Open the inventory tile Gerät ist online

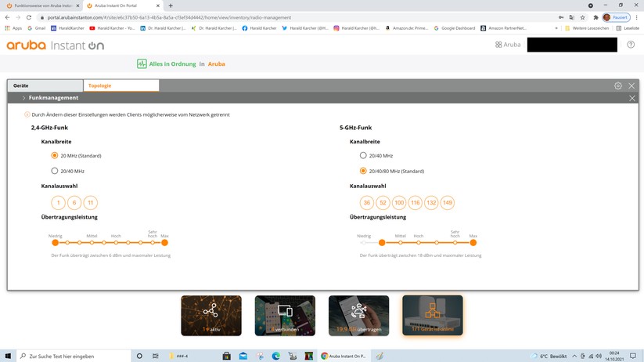click(433, 316)
